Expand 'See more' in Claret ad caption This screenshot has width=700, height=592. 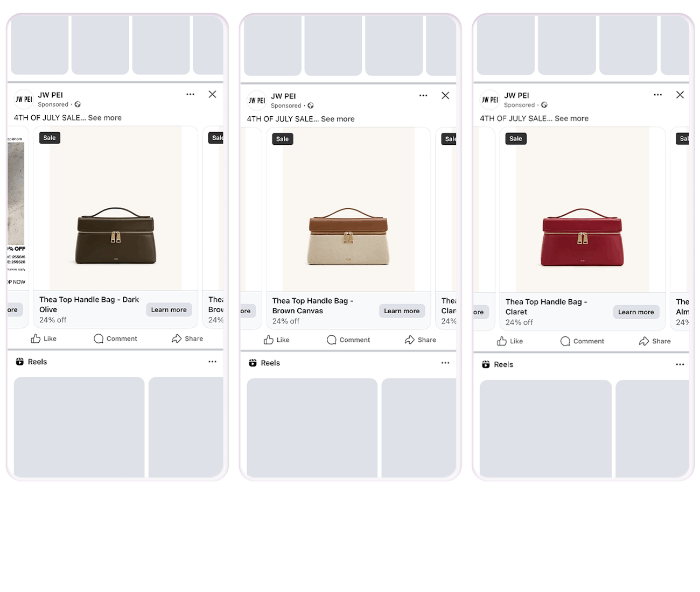571,118
